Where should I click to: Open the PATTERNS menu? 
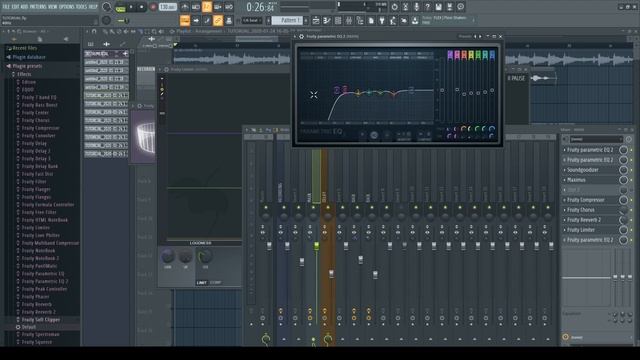click(x=38, y=7)
